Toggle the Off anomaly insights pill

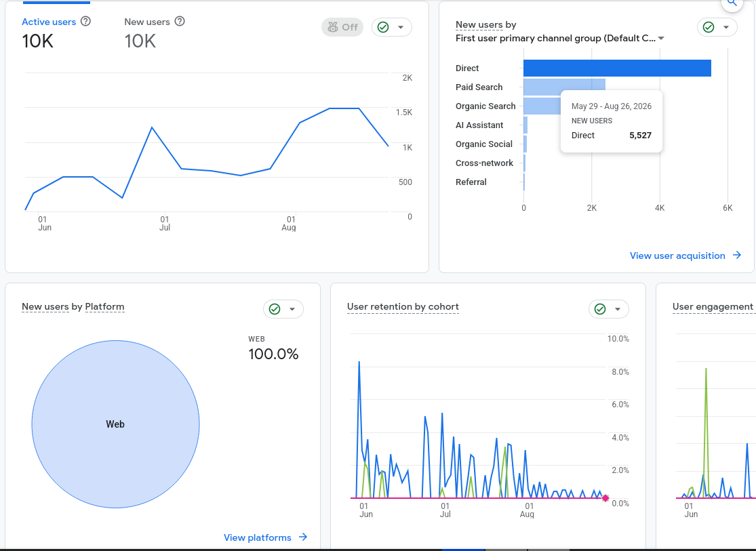[342, 28]
